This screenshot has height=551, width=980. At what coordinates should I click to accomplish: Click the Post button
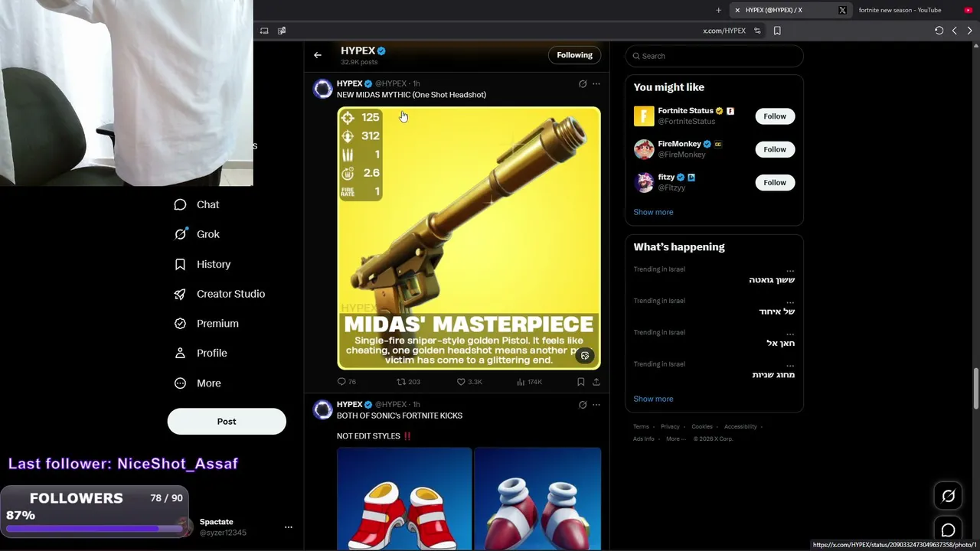tap(227, 421)
